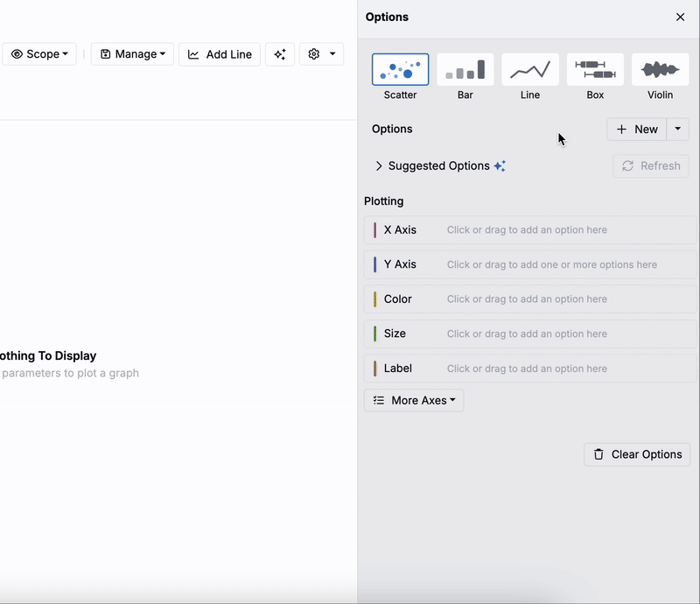Click the Size axis option field
This screenshot has height=604, width=700.
coord(560,334)
